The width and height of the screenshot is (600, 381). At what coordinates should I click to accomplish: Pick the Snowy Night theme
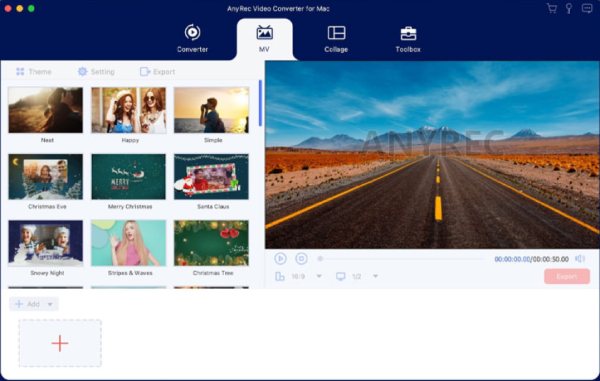(x=46, y=243)
